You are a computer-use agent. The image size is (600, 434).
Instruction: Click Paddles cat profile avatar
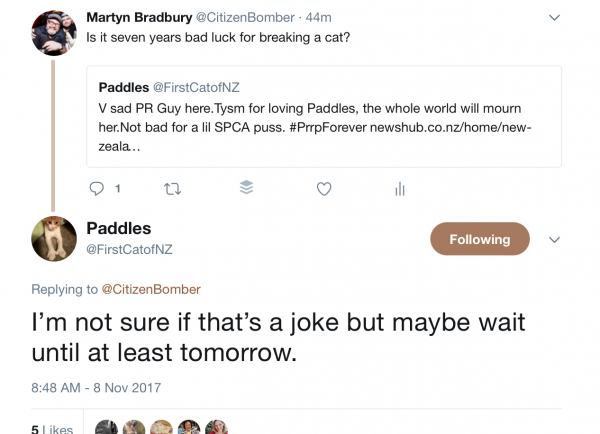54,239
